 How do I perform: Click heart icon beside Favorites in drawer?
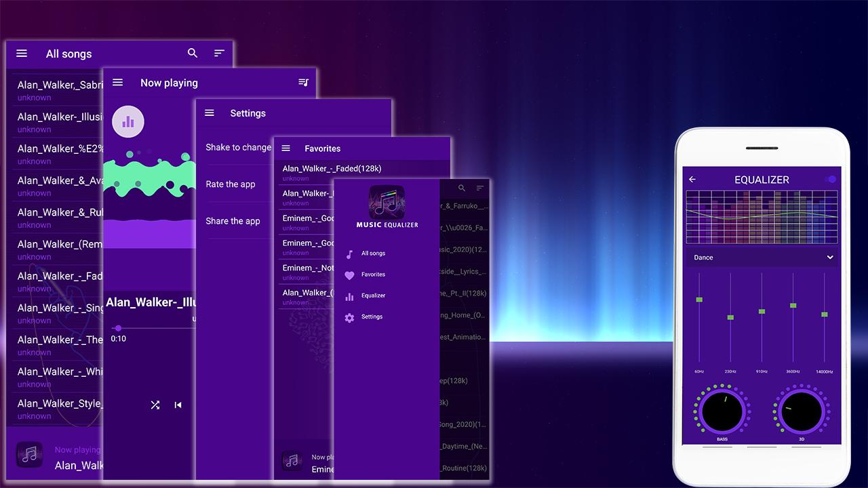tap(349, 275)
